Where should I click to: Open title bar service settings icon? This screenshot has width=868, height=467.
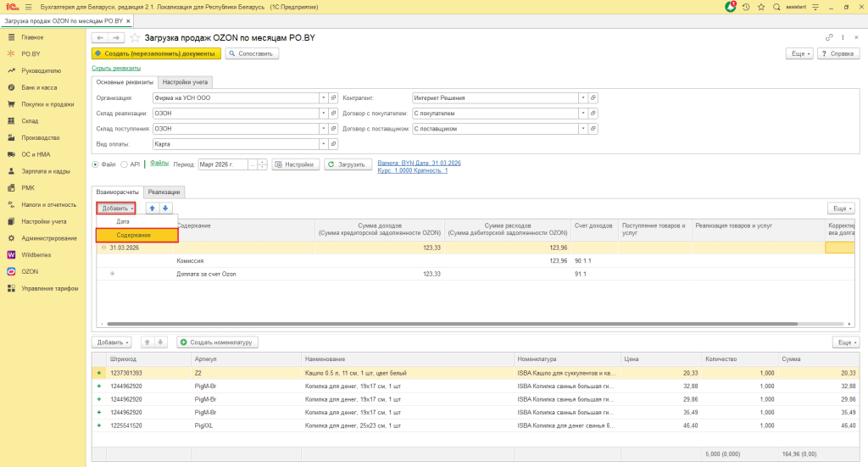pos(815,7)
